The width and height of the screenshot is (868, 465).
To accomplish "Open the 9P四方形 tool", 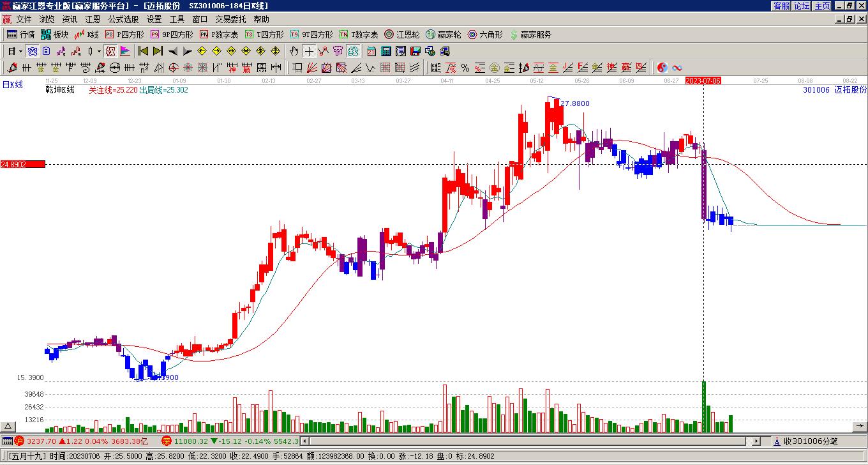I will point(172,34).
